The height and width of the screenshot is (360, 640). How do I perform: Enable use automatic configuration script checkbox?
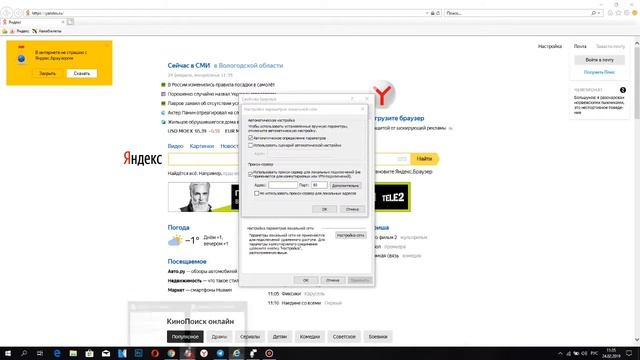tap(251, 145)
